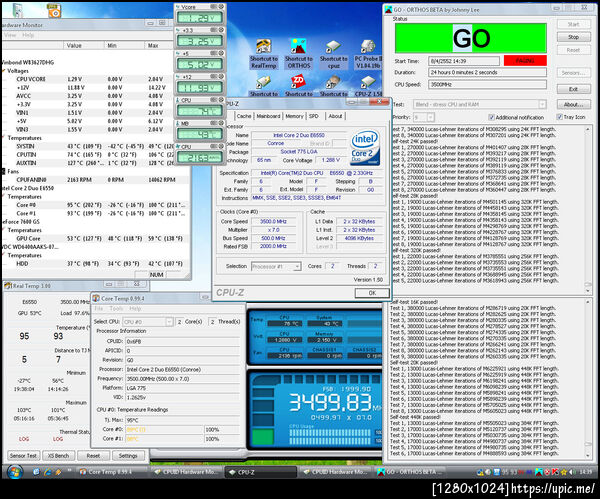Switch to the Memory tab in CPU-Z
This screenshot has height=499, width=600.
[294, 116]
